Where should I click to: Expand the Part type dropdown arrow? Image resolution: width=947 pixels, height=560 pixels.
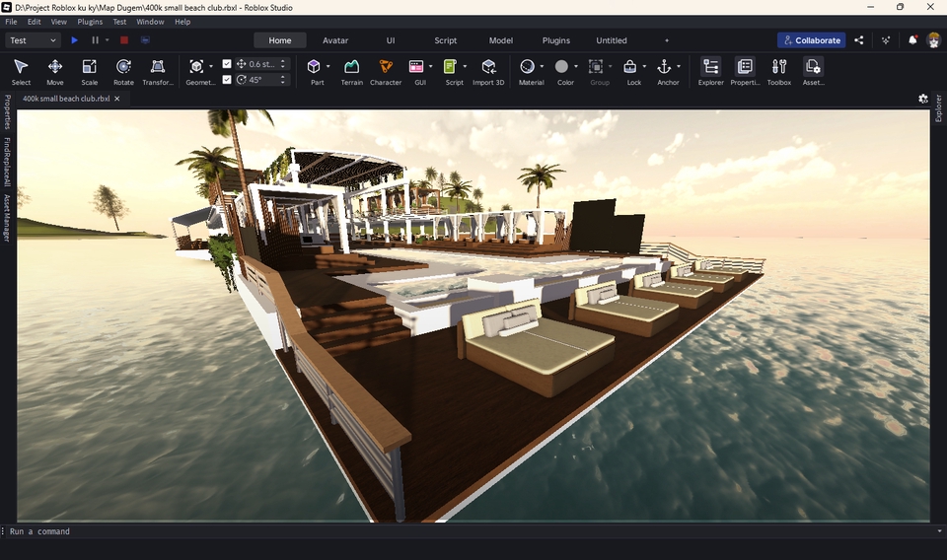pyautogui.click(x=328, y=67)
